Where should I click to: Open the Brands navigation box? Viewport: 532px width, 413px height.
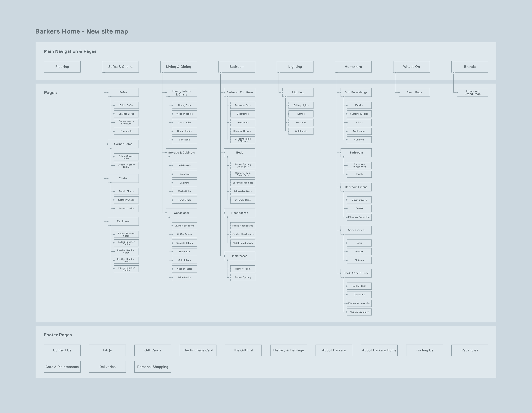tap(470, 67)
